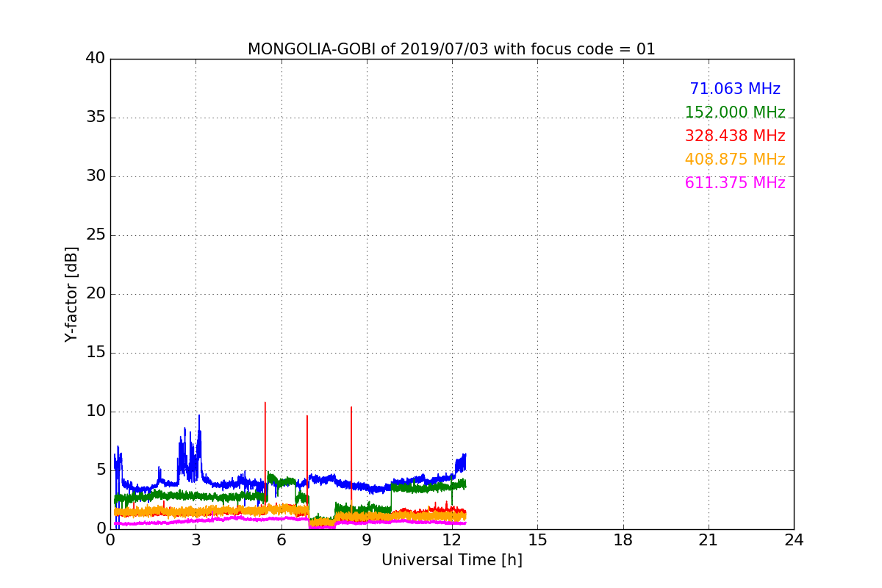Click y-axis tick label 15

96,352
